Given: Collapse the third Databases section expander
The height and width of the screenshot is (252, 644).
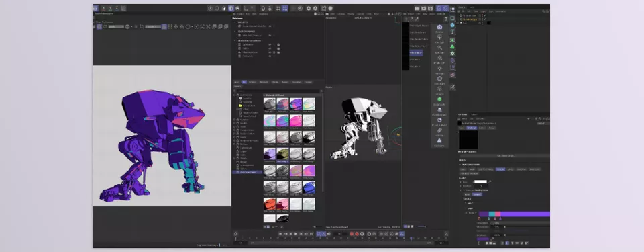Looking at the screenshot, I should 235,40.
